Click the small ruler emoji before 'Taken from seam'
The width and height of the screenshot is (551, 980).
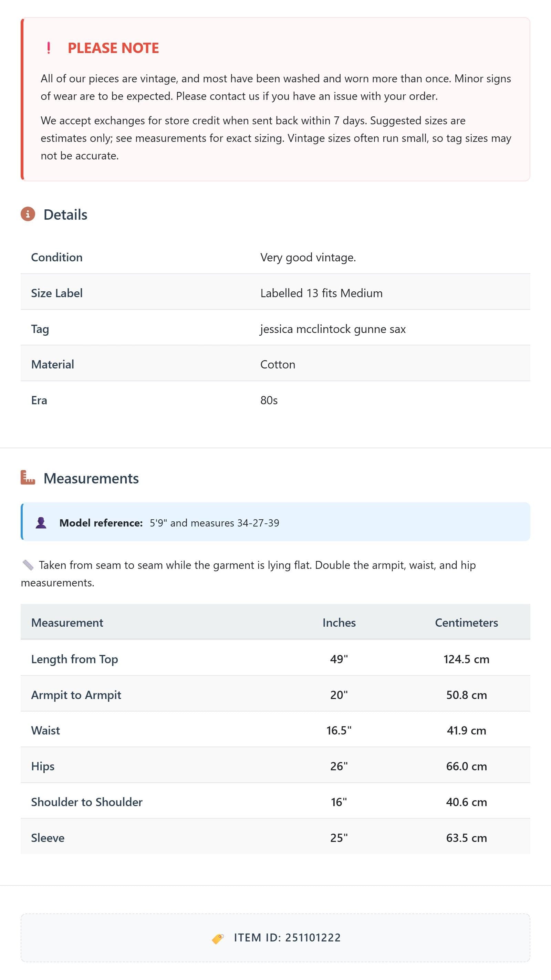coord(28,565)
